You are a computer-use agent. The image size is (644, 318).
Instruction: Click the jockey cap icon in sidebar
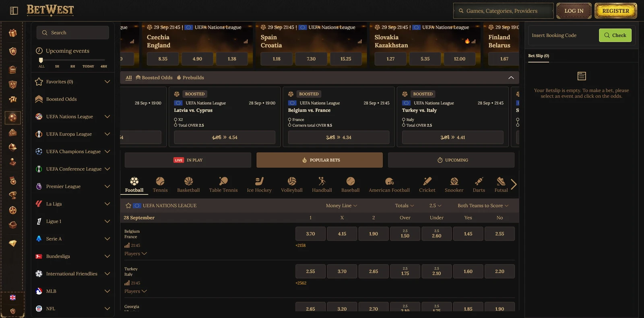13,147
